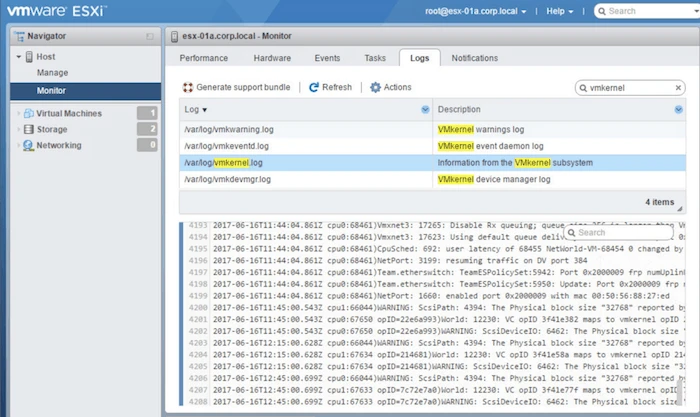Switch to the Events tab
700x417 pixels.
click(x=327, y=58)
